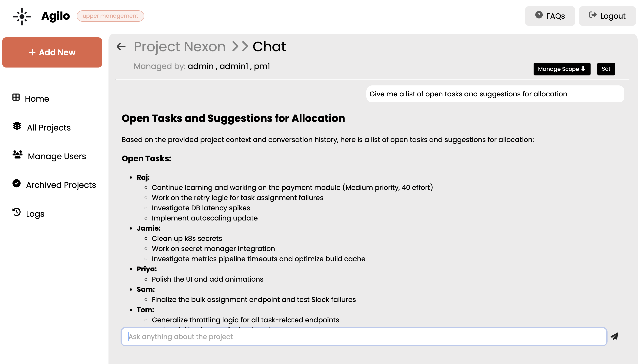The image size is (643, 364).
Task: Open the Manage Users page
Action: click(x=57, y=156)
